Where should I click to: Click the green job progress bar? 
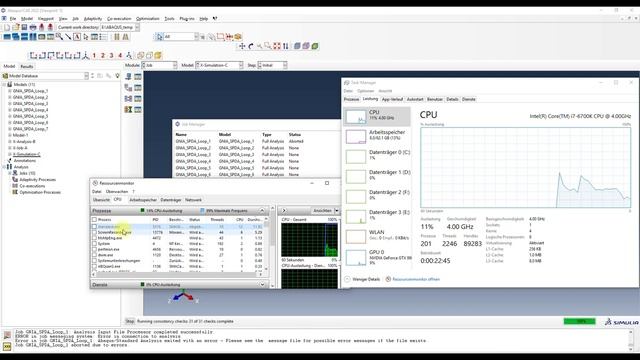[x=580, y=322]
